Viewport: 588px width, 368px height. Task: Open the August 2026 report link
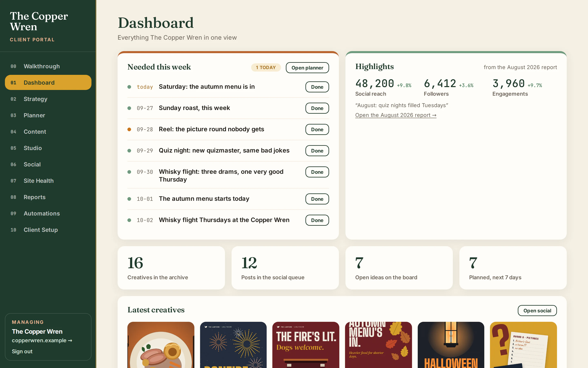395,115
